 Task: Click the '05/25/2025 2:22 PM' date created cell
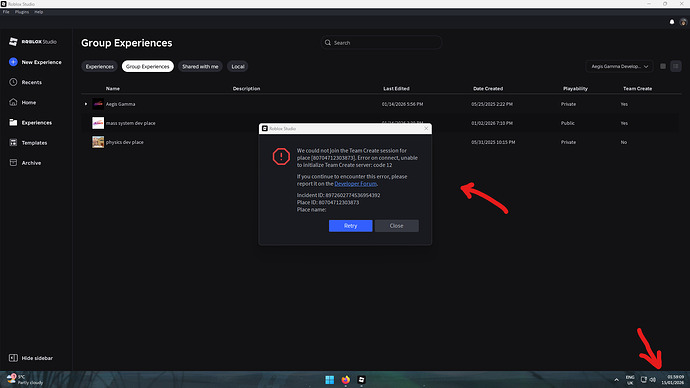(x=492, y=104)
